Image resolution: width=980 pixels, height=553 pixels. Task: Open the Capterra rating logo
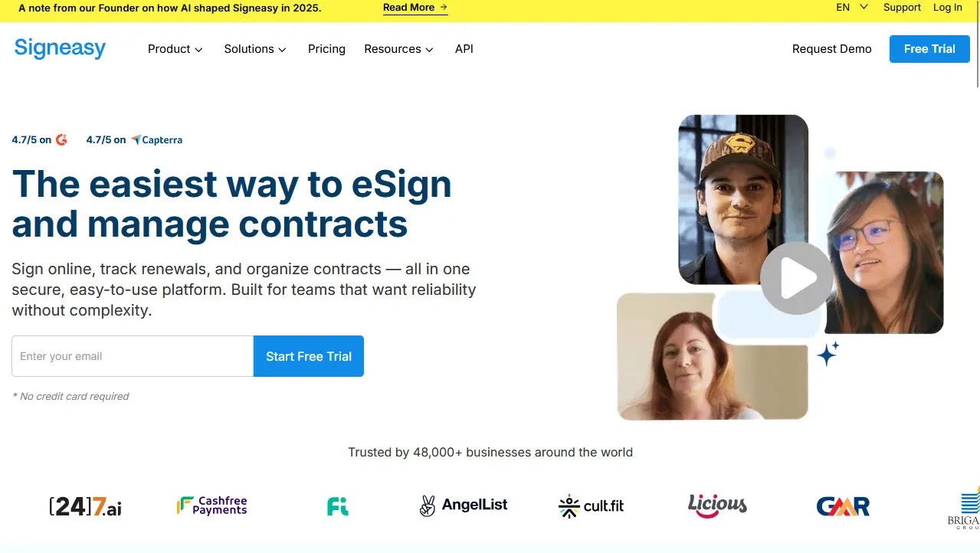pos(156,139)
